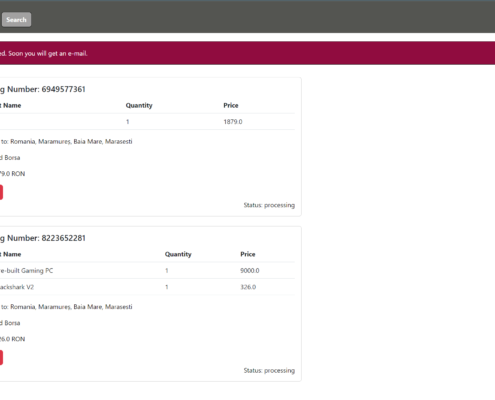495x400 pixels.
Task: Click the Search button in header
Action: 16,20
